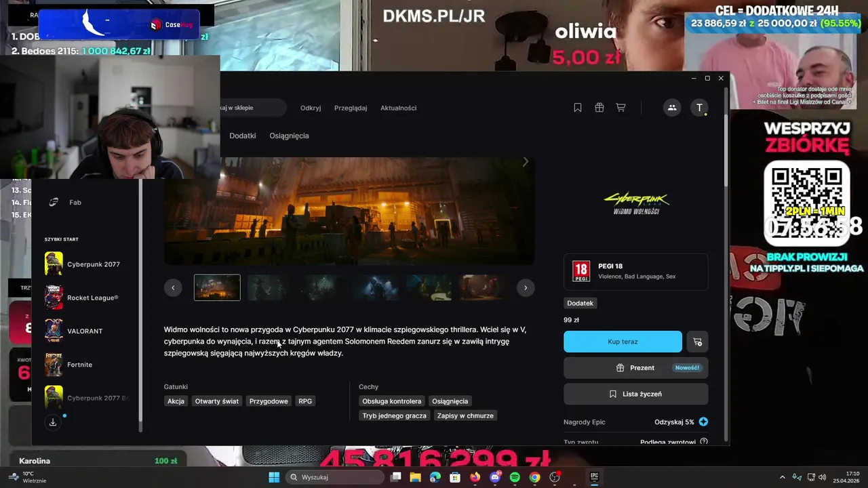868x488 pixels.
Task: Select the fourth screenshot thumbnail
Action: pos(376,287)
